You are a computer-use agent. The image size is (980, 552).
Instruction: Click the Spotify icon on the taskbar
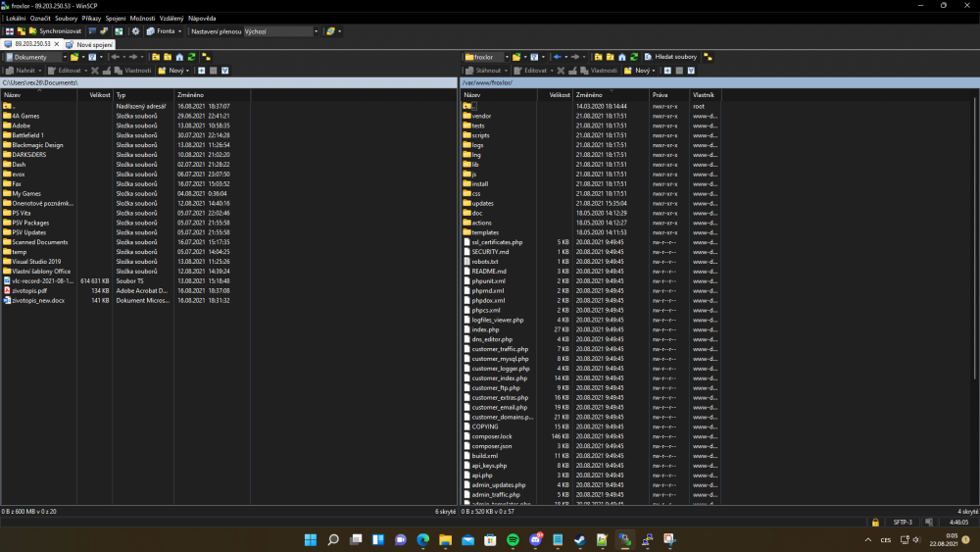point(513,539)
